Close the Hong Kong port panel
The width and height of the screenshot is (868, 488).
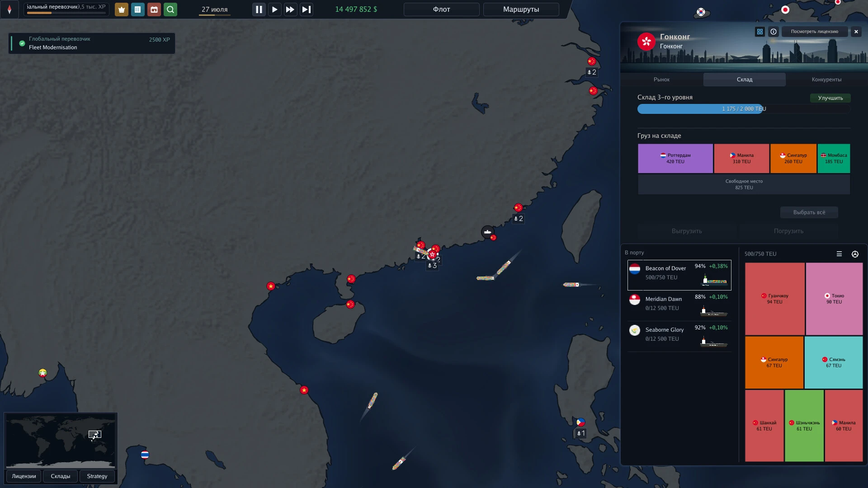point(856,32)
